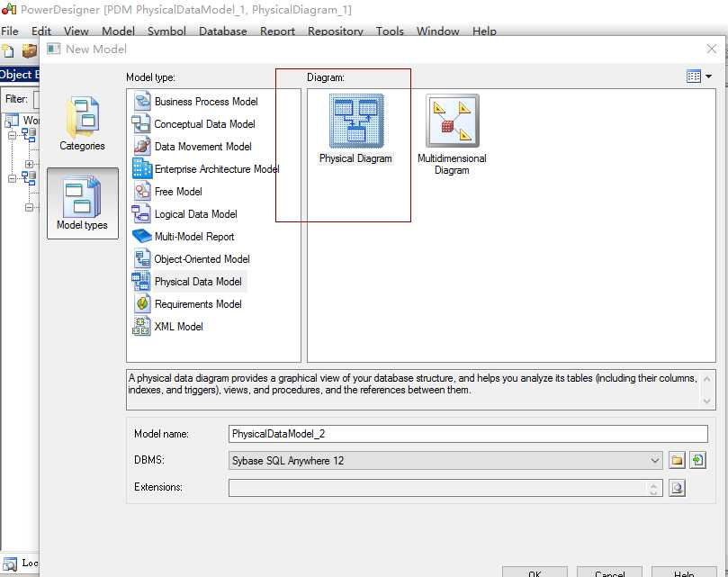This screenshot has height=577, width=728.
Task: Click description scrollbar down arrow
Action: 706,401
